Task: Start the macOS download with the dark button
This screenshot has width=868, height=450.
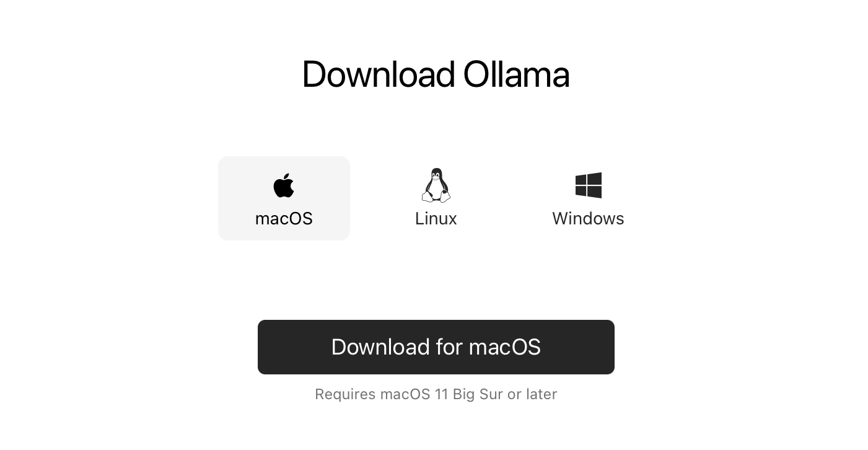Action: (x=436, y=347)
